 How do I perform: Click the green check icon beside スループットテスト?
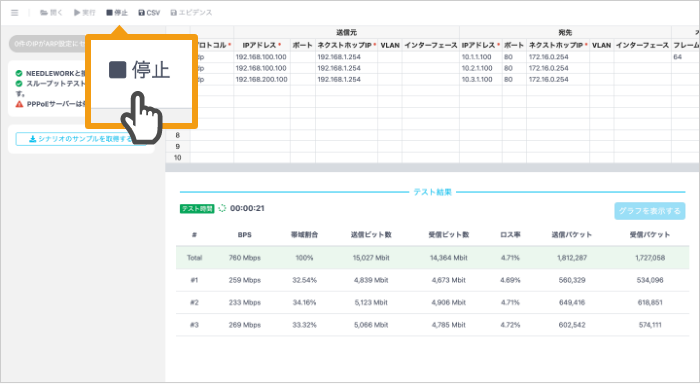click(x=19, y=83)
